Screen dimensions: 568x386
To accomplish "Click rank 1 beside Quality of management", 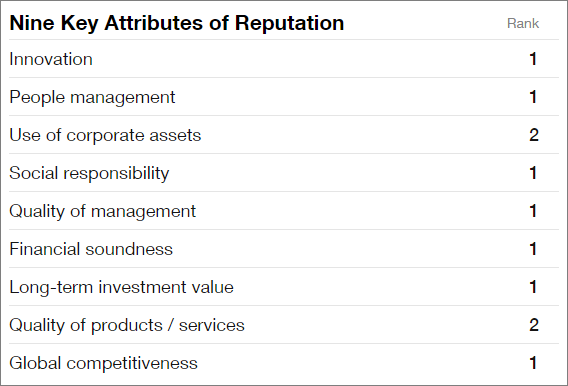I will [533, 211].
